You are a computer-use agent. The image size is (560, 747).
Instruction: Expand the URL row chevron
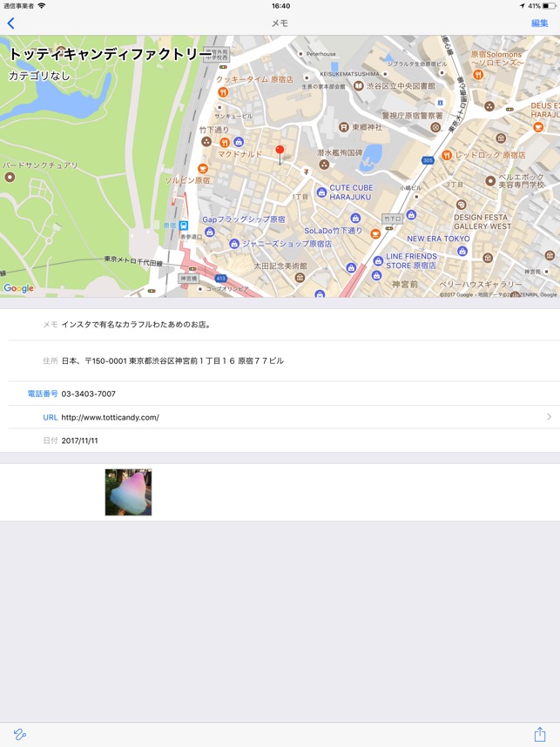click(x=549, y=417)
